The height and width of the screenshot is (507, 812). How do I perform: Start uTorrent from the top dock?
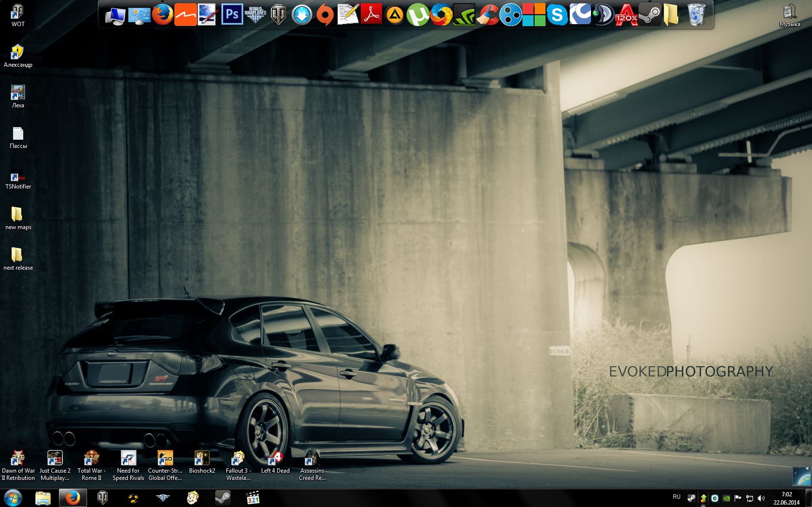(417, 15)
